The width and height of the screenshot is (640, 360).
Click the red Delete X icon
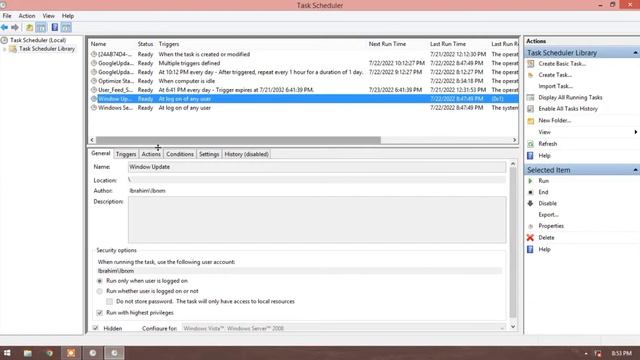pyautogui.click(x=530, y=238)
